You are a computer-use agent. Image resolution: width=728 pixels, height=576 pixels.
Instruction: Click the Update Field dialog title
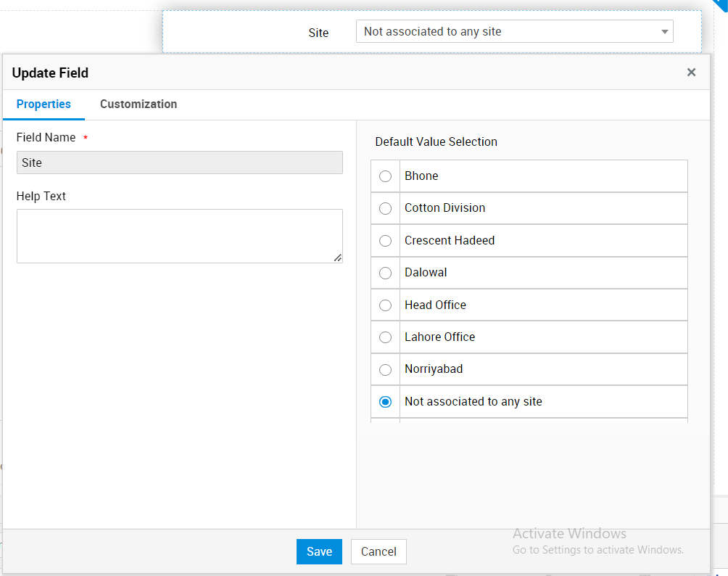pyautogui.click(x=50, y=73)
